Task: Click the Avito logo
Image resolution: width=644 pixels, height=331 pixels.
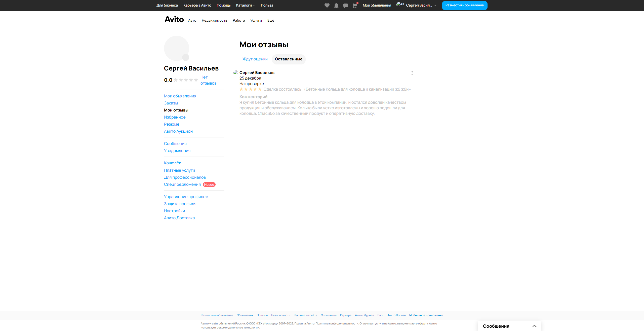Action: coord(174,19)
